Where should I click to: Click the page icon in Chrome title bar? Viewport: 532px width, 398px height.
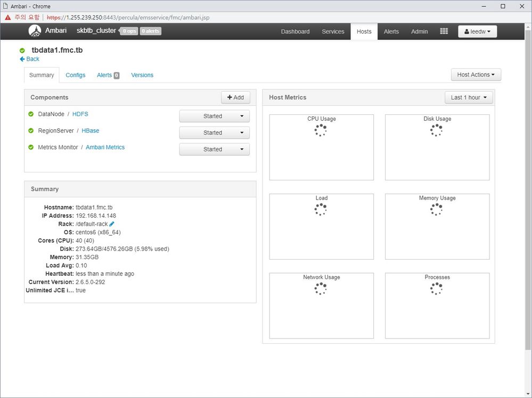click(x=5, y=6)
